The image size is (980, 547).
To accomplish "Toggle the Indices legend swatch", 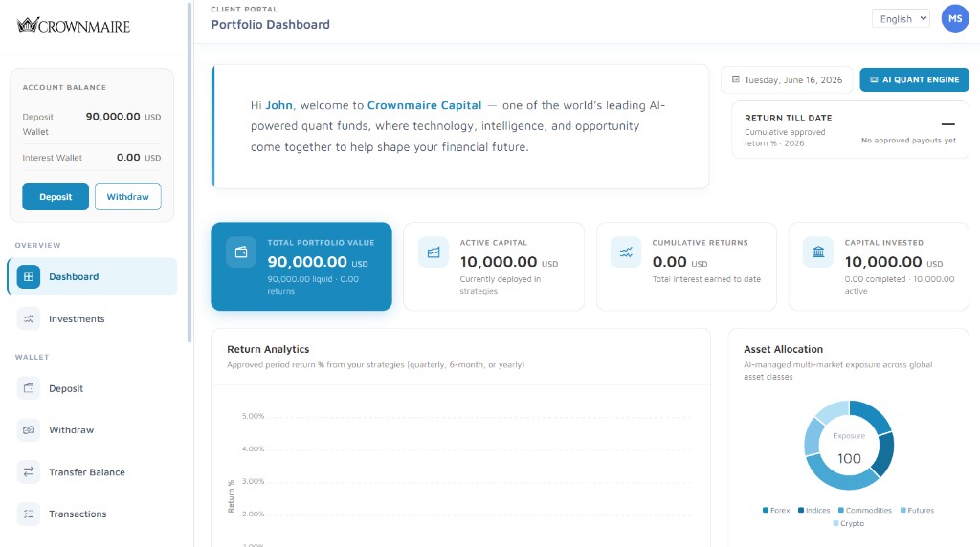I will click(801, 510).
